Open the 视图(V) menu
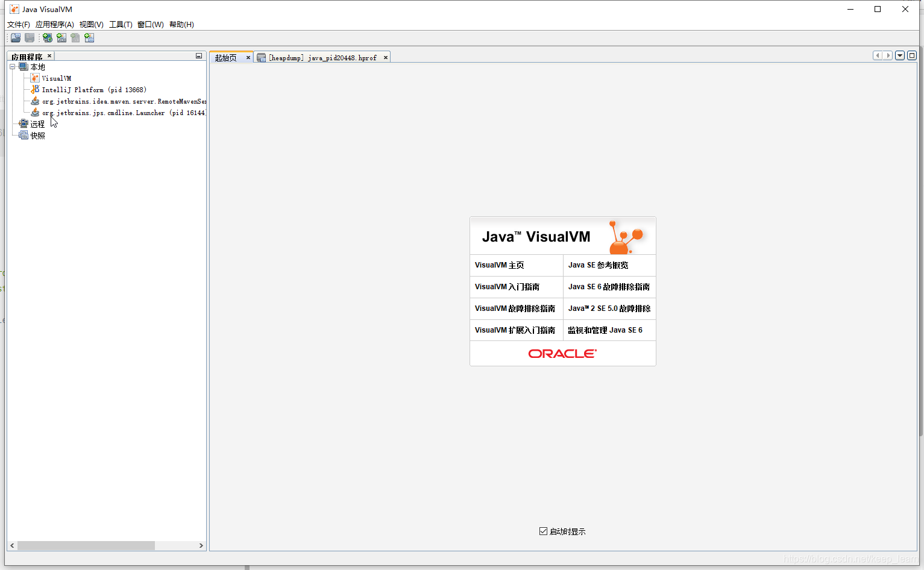Viewport: 924px width, 570px height. click(x=92, y=25)
